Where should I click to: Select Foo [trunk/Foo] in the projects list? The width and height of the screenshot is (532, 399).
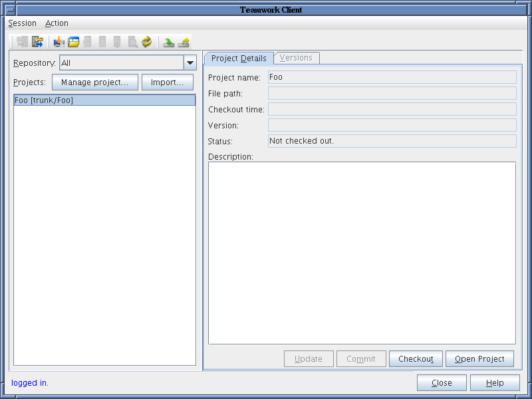[x=104, y=100]
